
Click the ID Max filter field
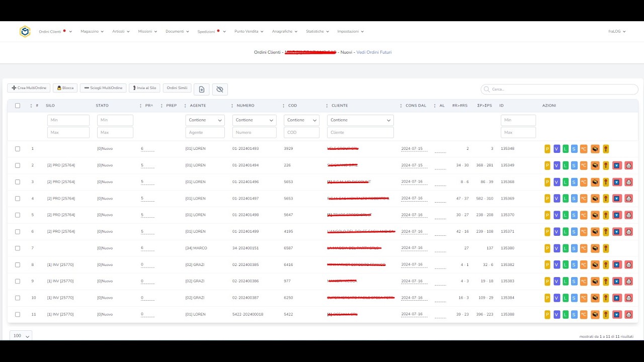pos(518,132)
